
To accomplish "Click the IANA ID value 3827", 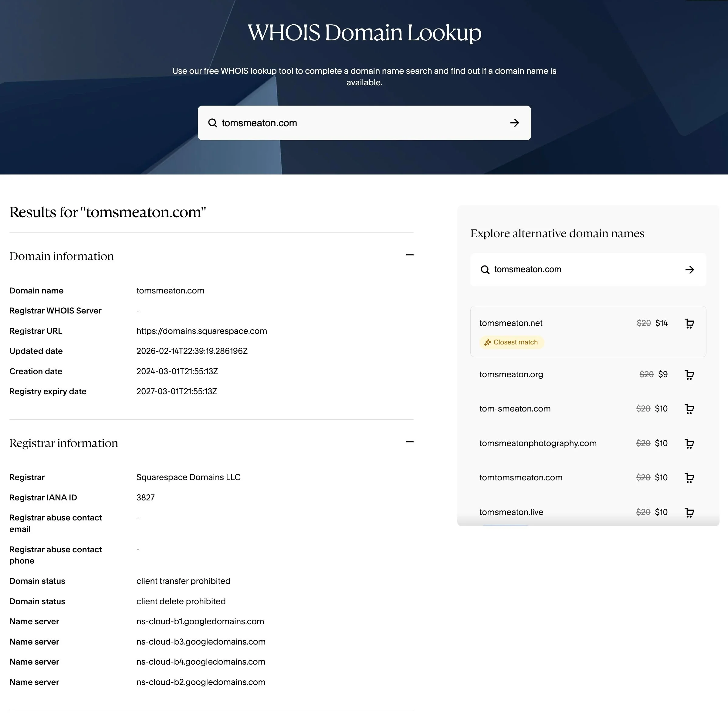I will pos(145,497).
